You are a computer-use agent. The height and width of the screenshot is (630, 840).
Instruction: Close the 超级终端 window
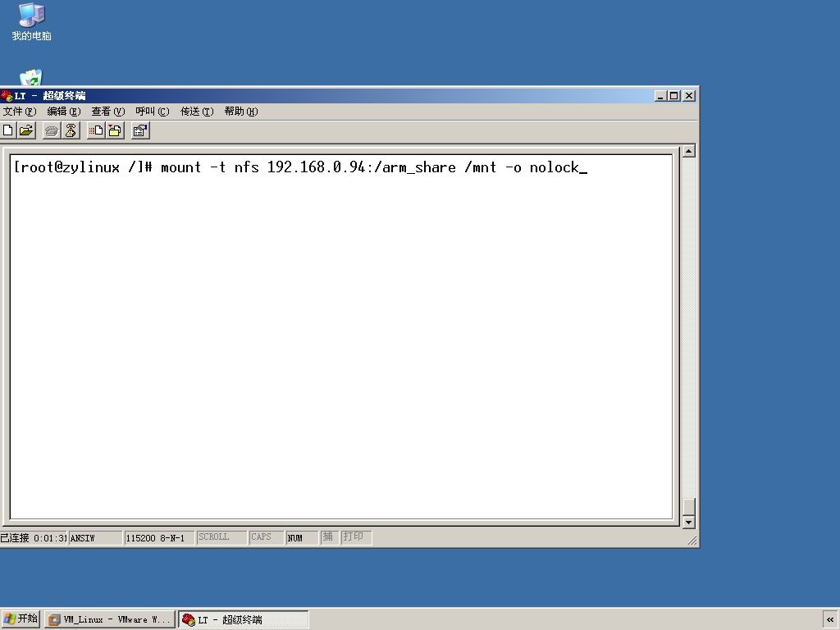pyautogui.click(x=689, y=96)
